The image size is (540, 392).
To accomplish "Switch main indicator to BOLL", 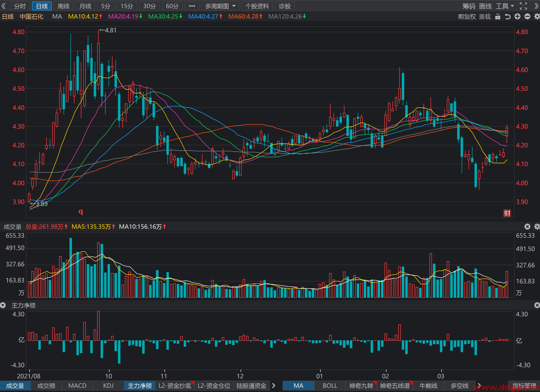I will (x=330, y=386).
